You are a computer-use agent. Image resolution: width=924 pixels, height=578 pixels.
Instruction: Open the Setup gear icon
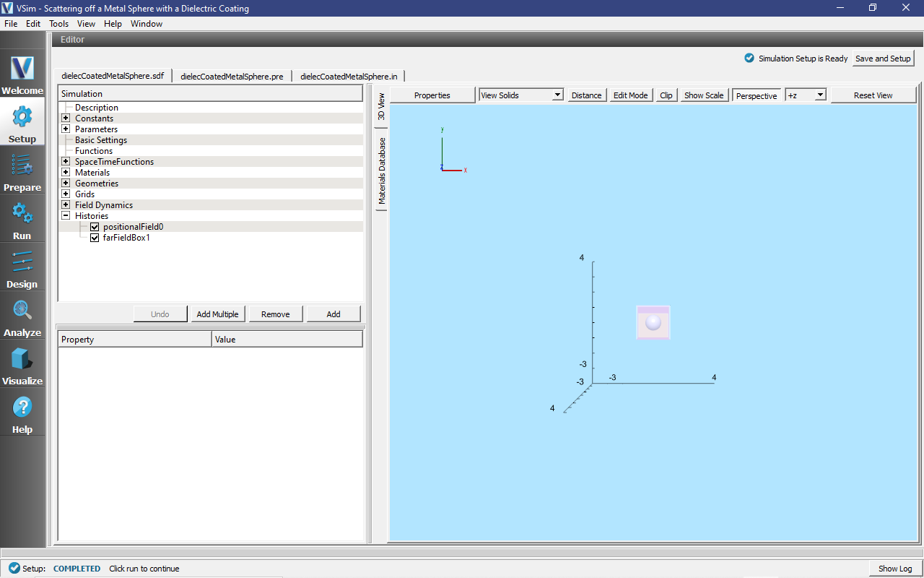22,117
